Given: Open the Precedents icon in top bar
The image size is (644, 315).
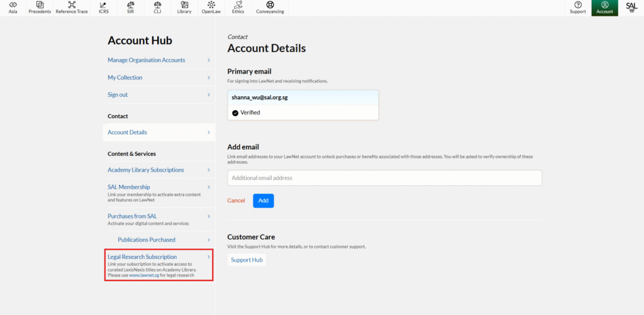Looking at the screenshot, I should [40, 5].
